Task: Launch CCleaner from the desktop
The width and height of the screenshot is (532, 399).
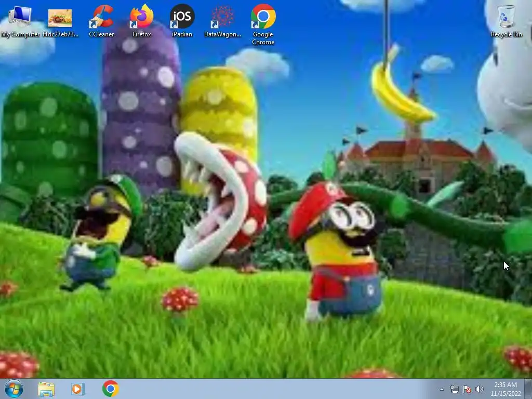Action: coord(101,21)
